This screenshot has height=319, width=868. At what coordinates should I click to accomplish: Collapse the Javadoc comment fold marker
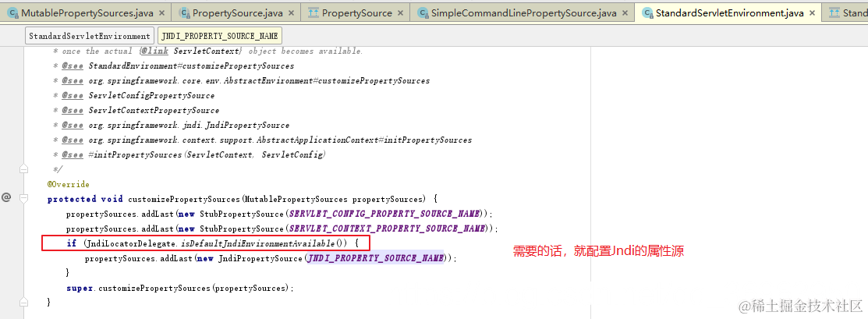[x=23, y=168]
